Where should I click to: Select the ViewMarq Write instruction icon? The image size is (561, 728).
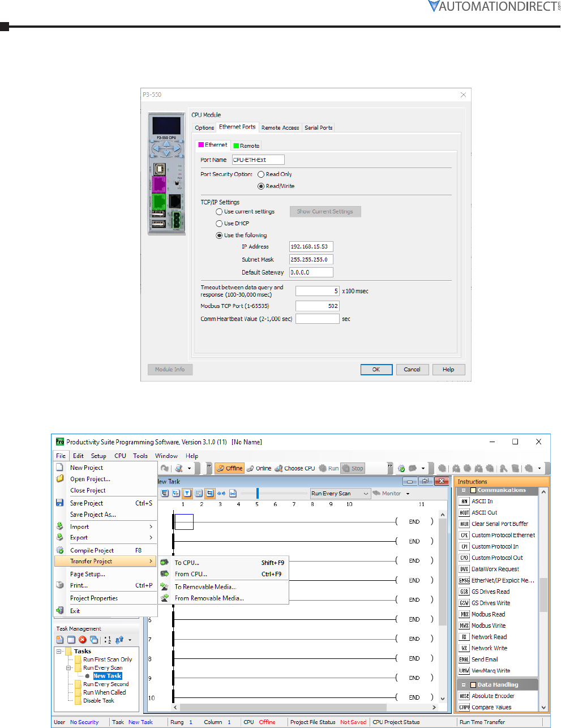[464, 671]
